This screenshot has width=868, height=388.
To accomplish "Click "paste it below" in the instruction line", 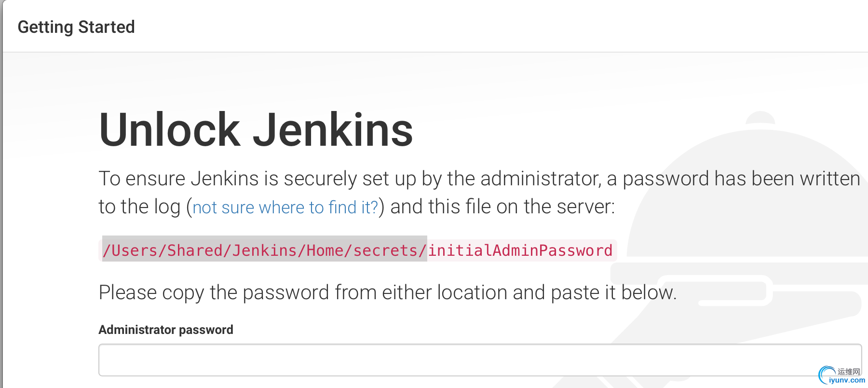I will [613, 292].
